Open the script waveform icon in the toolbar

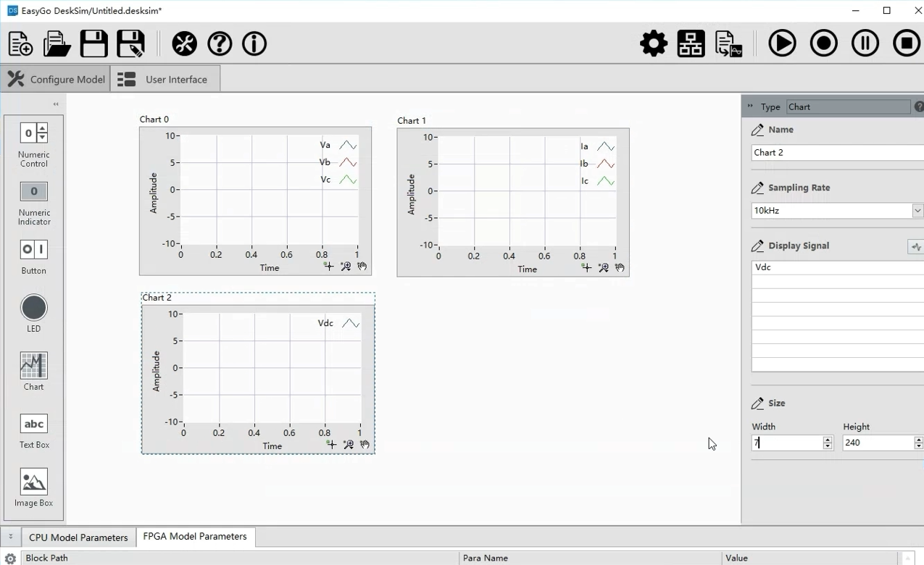pos(728,43)
